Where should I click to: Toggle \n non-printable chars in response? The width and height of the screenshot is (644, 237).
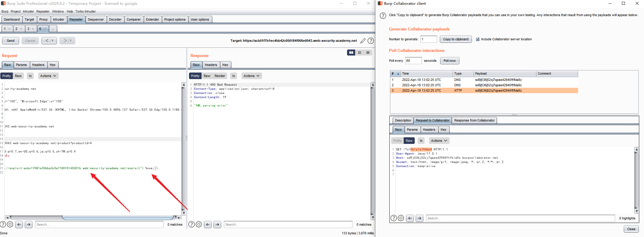coord(233,76)
